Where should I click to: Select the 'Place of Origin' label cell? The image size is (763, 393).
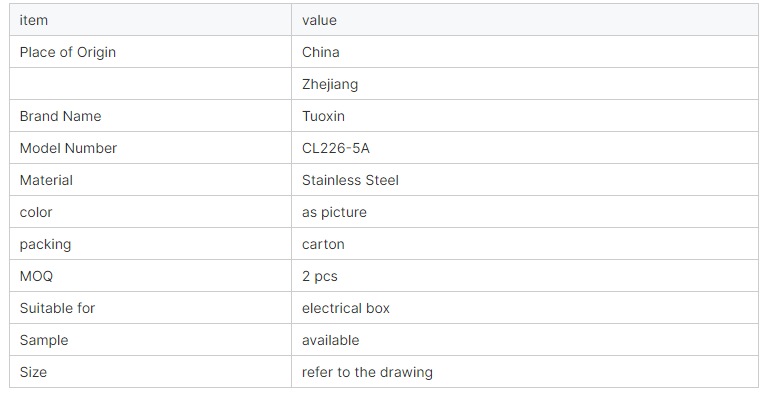point(150,52)
